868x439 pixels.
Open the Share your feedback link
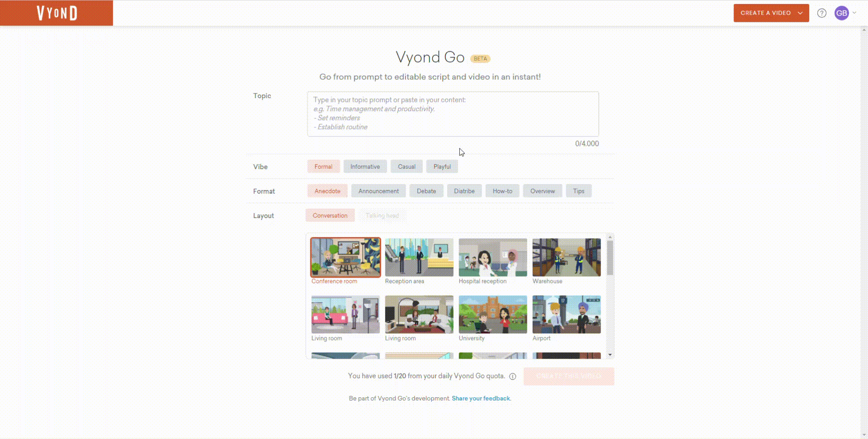pyautogui.click(x=481, y=398)
